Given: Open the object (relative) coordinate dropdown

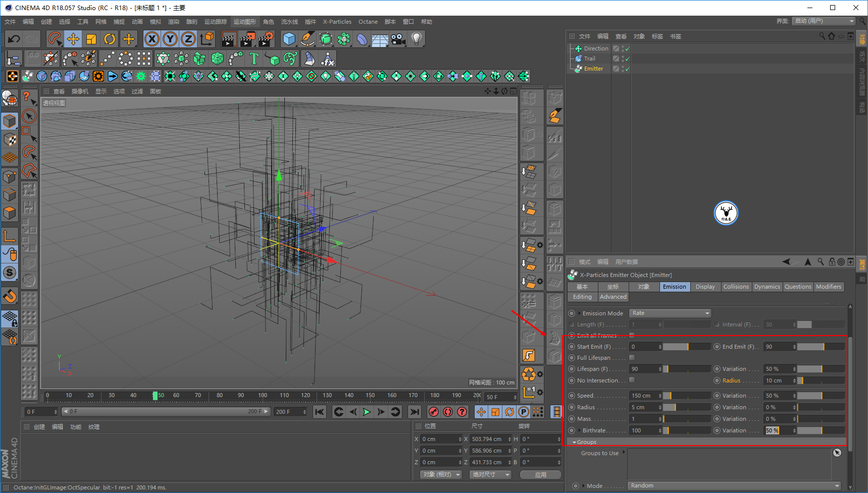Looking at the screenshot, I should tap(441, 475).
